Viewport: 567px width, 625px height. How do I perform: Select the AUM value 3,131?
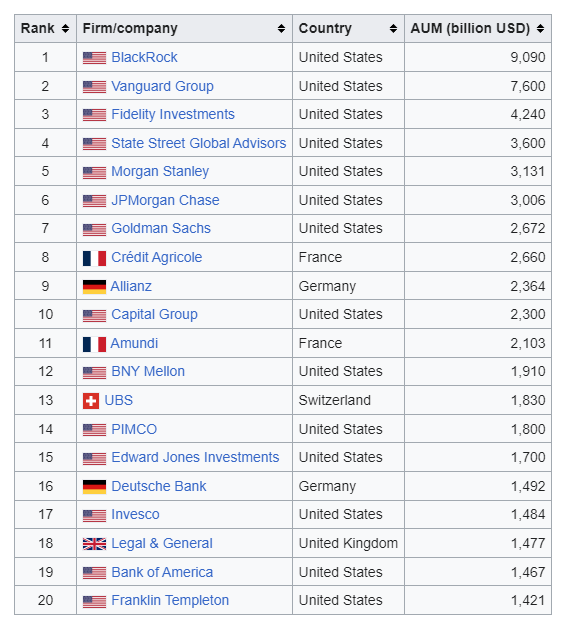pos(528,172)
